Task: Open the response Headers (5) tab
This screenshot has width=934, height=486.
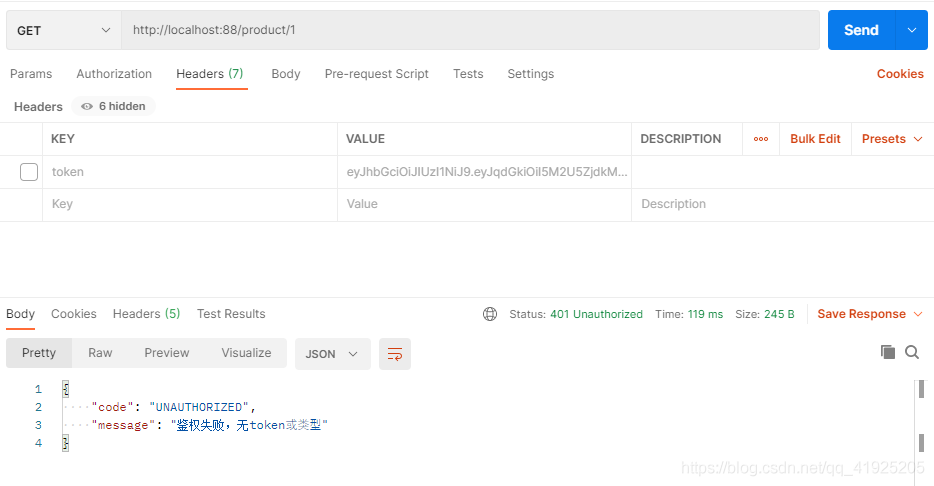Action: tap(147, 314)
